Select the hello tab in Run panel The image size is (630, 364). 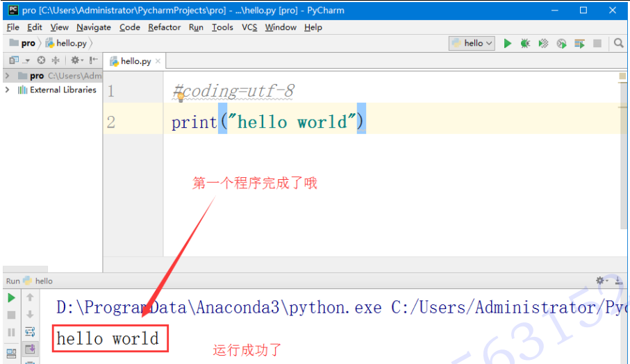click(39, 281)
